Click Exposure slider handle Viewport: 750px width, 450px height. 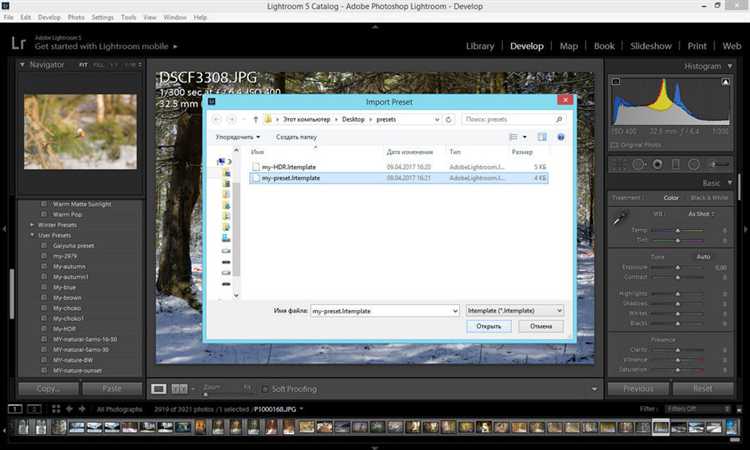[x=677, y=267]
